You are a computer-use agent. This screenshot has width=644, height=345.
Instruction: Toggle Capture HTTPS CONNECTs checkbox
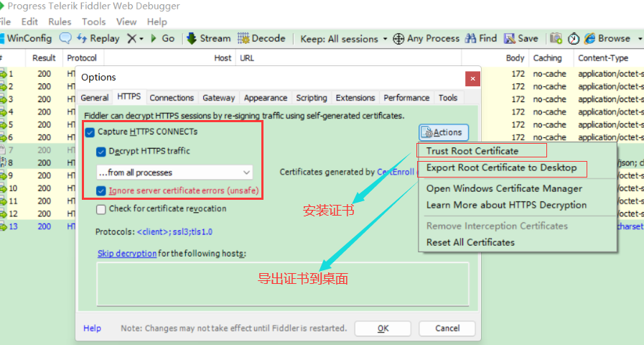click(x=90, y=132)
